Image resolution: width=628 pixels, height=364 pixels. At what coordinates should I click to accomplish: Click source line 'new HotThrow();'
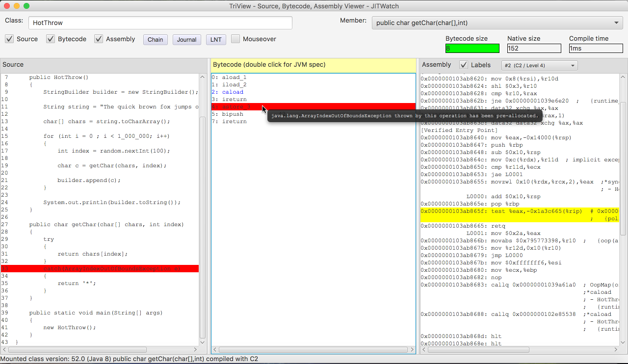click(x=70, y=328)
